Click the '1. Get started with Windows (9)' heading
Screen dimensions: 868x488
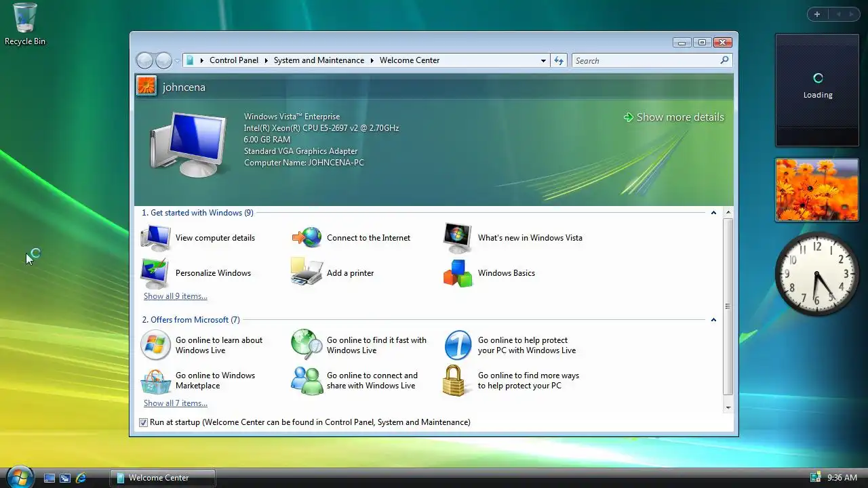click(x=197, y=213)
